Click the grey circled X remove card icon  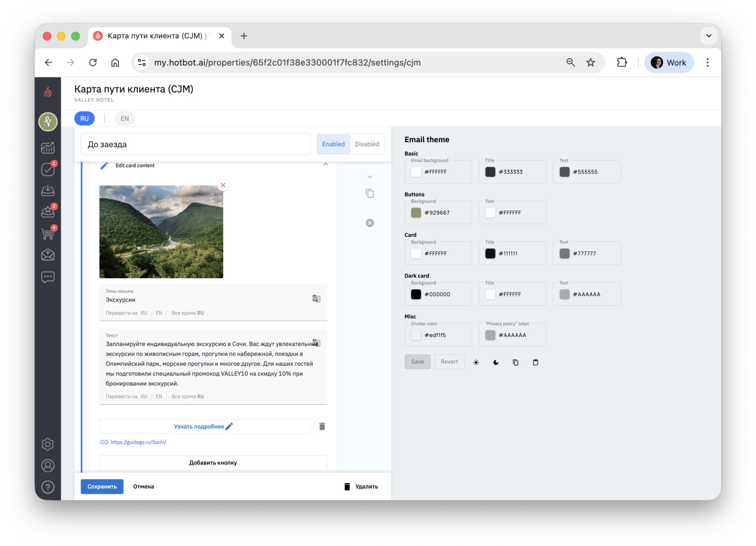click(x=369, y=223)
